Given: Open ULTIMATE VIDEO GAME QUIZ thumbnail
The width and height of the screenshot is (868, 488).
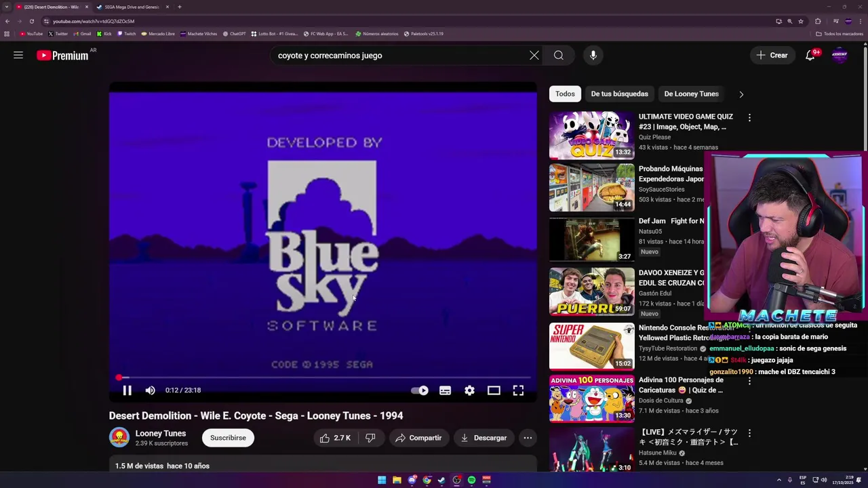Looking at the screenshot, I should click(592, 135).
